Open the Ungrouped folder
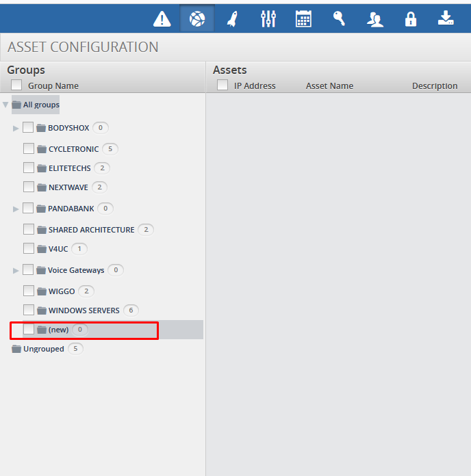Viewport: 471px width, 476px height. 43,349
